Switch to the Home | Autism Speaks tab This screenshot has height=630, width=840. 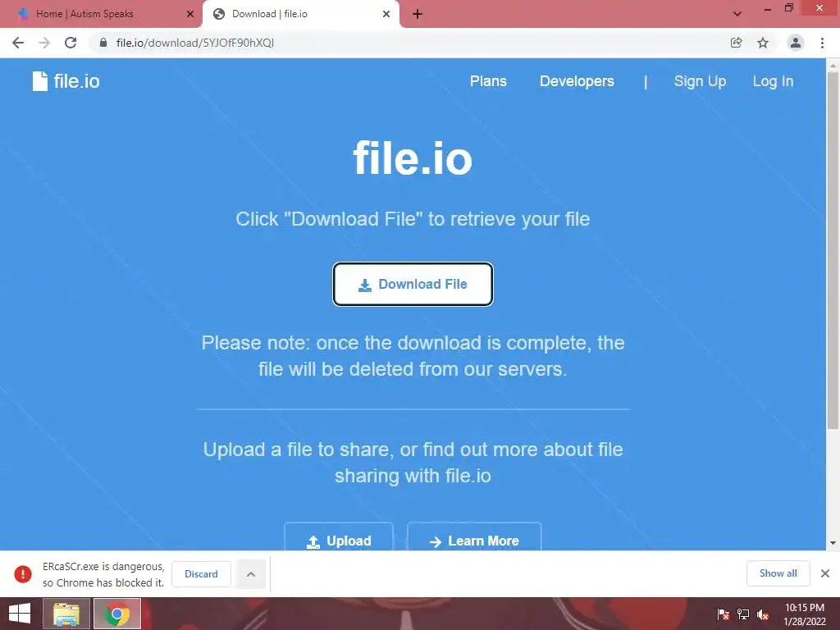[x=102, y=14]
